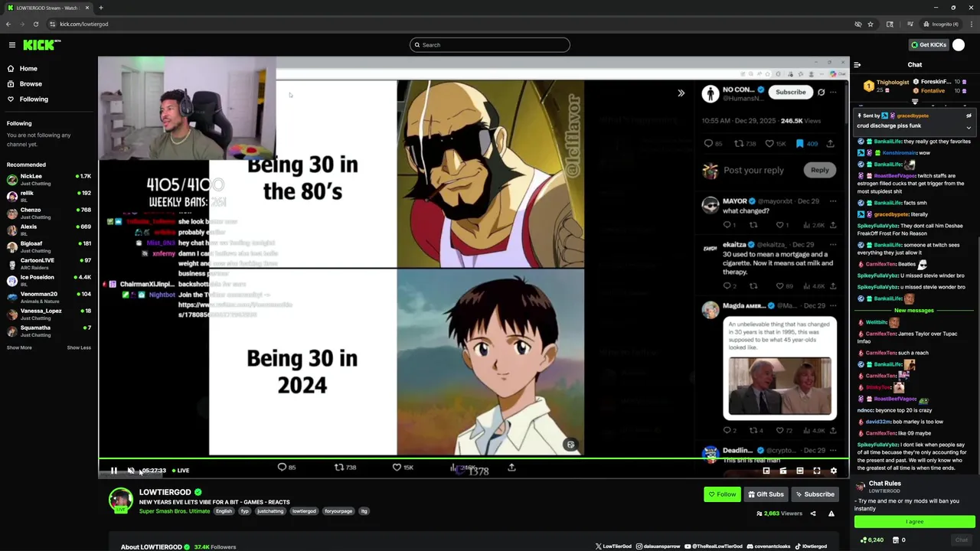Open recommended channel Squamatha
Viewport: 980px width, 551px height.
tap(49, 331)
